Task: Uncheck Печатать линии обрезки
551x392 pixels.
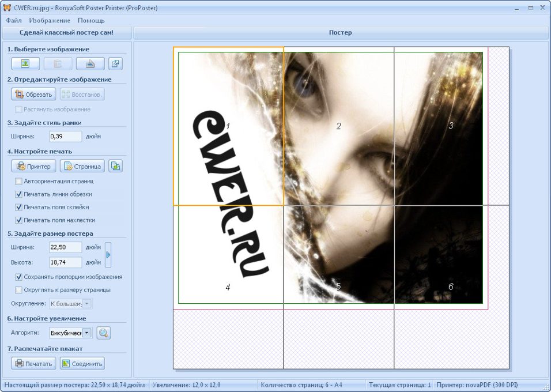Action: (19, 194)
